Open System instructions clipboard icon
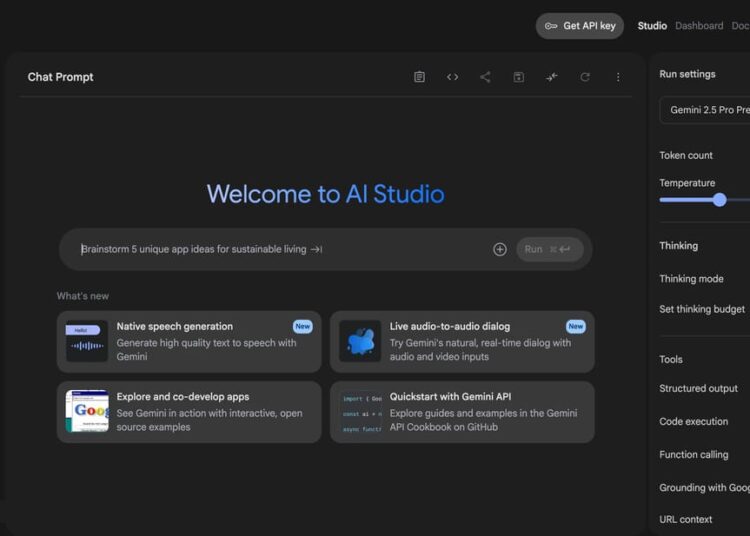The height and width of the screenshot is (536, 750). pyautogui.click(x=420, y=77)
